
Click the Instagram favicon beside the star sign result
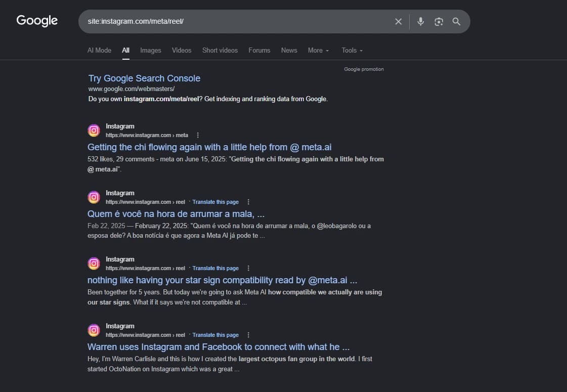[x=94, y=263]
